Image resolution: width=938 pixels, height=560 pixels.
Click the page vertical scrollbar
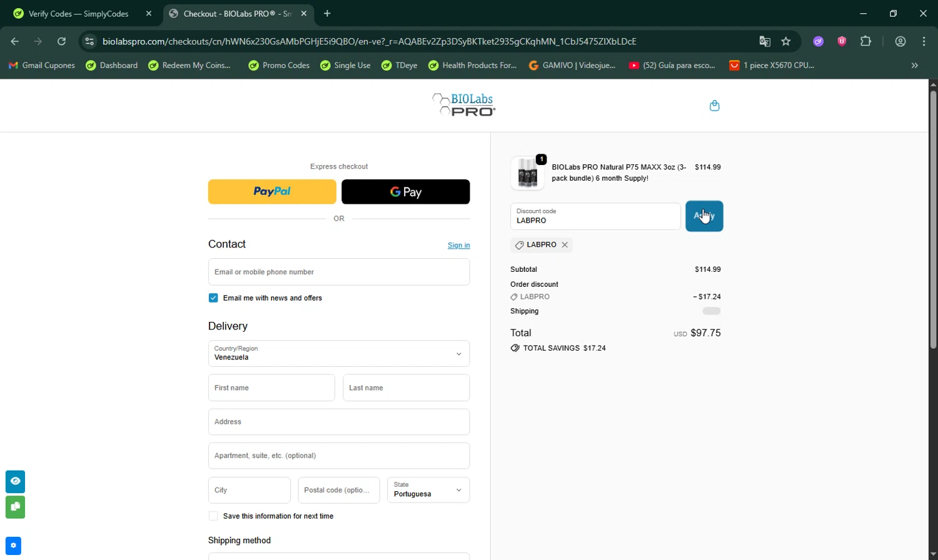[x=933, y=219]
